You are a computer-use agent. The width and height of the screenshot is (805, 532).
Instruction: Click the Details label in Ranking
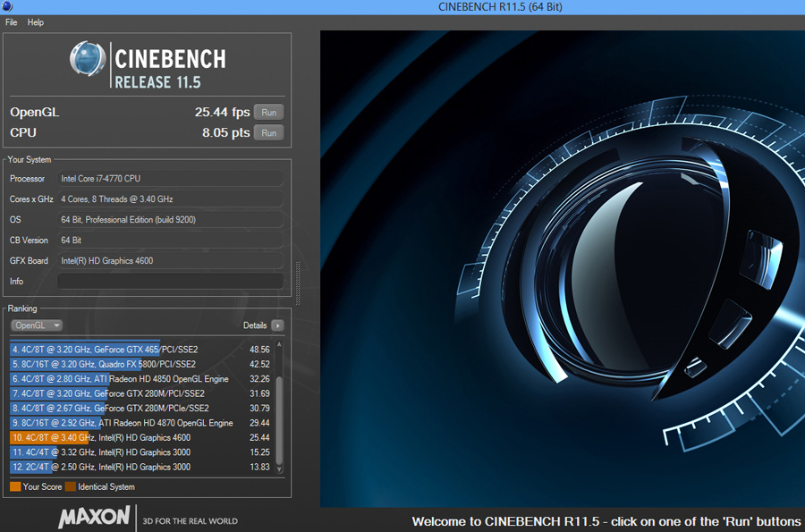(255, 325)
